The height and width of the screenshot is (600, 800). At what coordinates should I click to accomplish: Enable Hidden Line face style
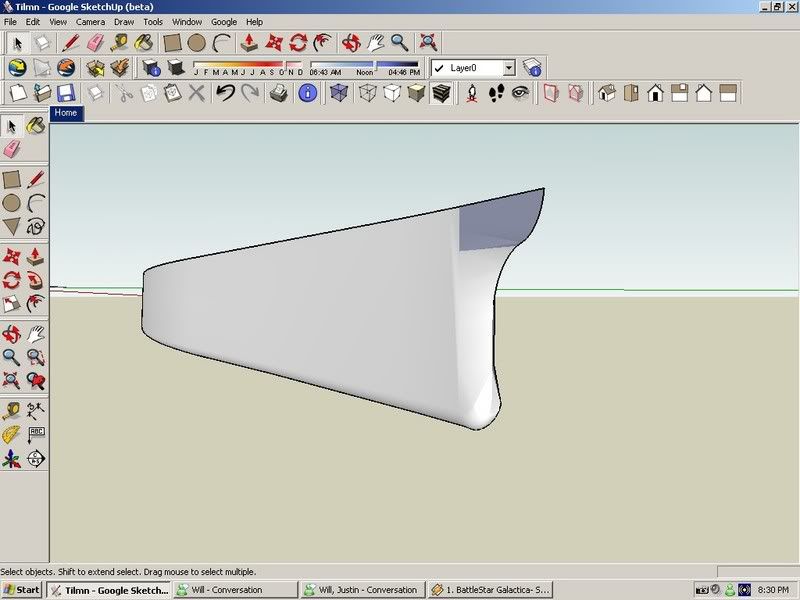point(392,93)
